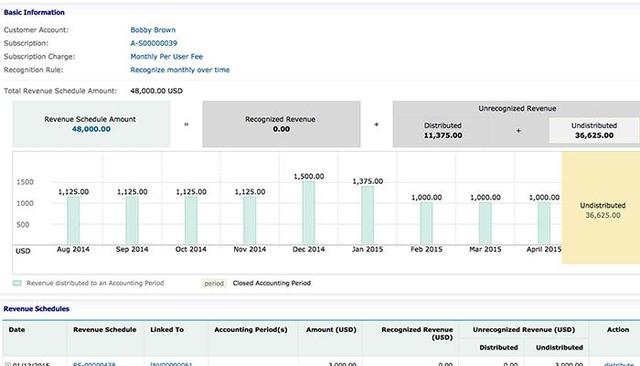
Task: Click the Dec 2014 revenue bar
Action: [309, 213]
